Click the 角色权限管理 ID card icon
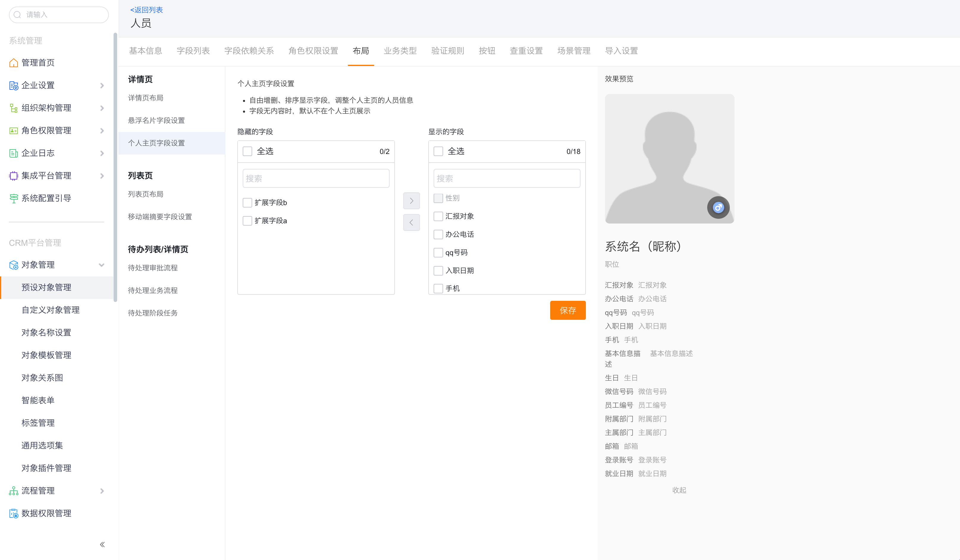Image resolution: width=960 pixels, height=560 pixels. pyautogui.click(x=14, y=130)
